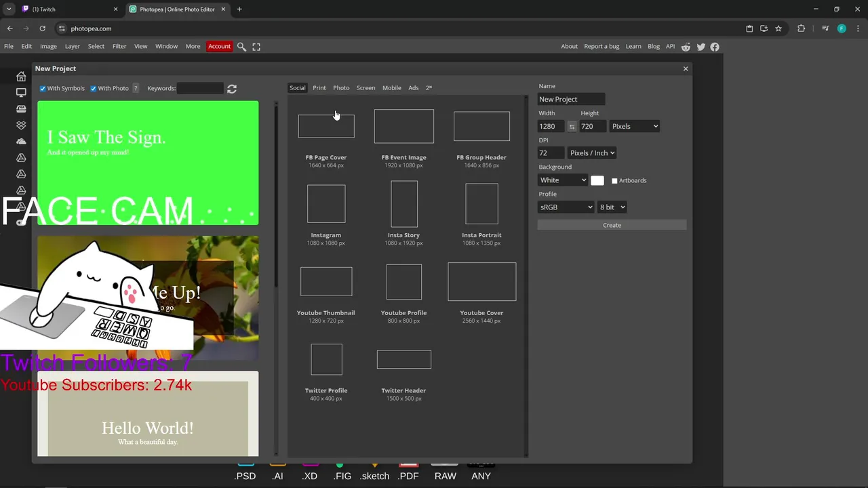Open the Chrome extensions puzzle icon
The image size is (868, 488).
tap(802, 28)
